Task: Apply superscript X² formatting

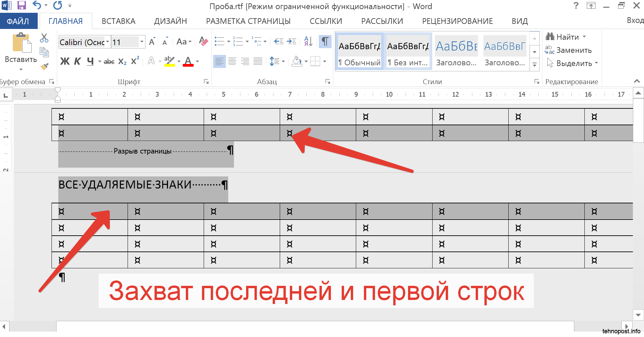Action: [x=135, y=61]
